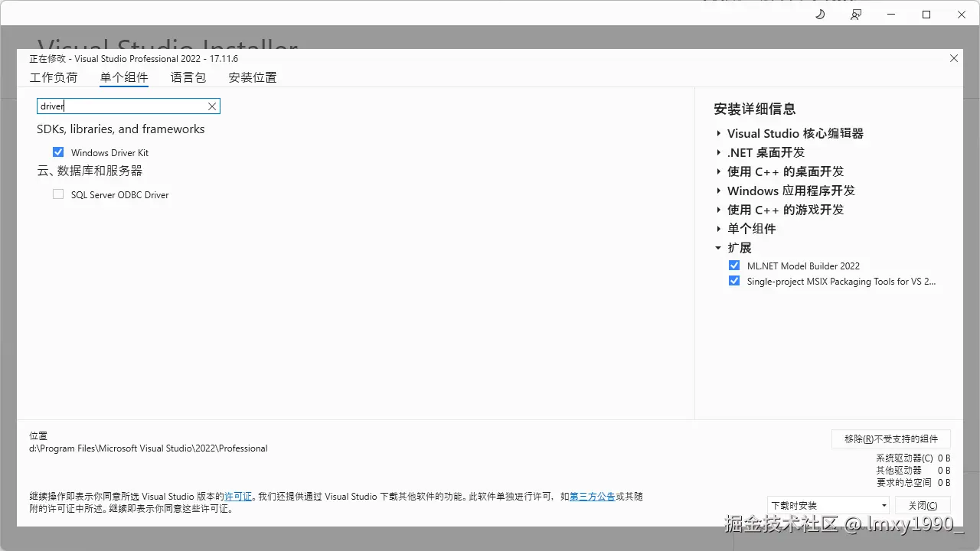Check SQL Server ODBC Driver component
980x551 pixels.
point(58,194)
